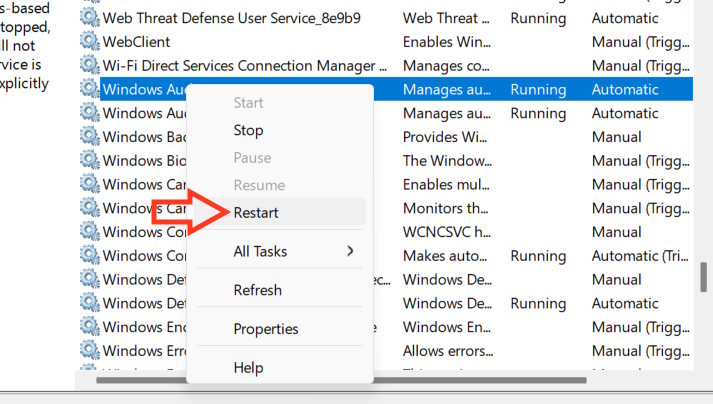
Task: Open Help from the context menu
Action: [x=248, y=368]
